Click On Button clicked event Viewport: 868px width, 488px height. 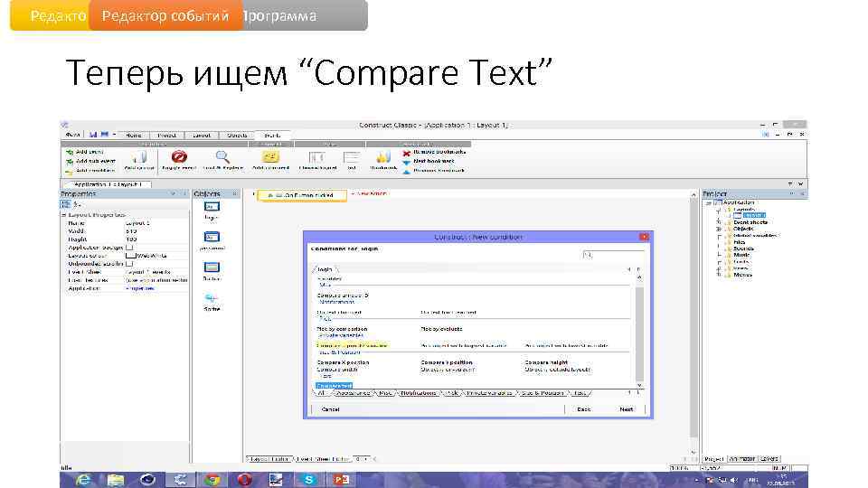pos(302,195)
